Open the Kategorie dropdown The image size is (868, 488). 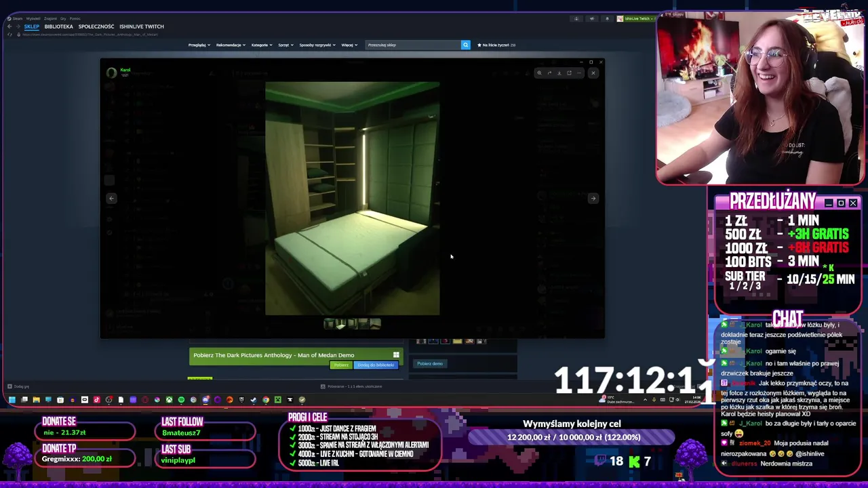pyautogui.click(x=262, y=45)
